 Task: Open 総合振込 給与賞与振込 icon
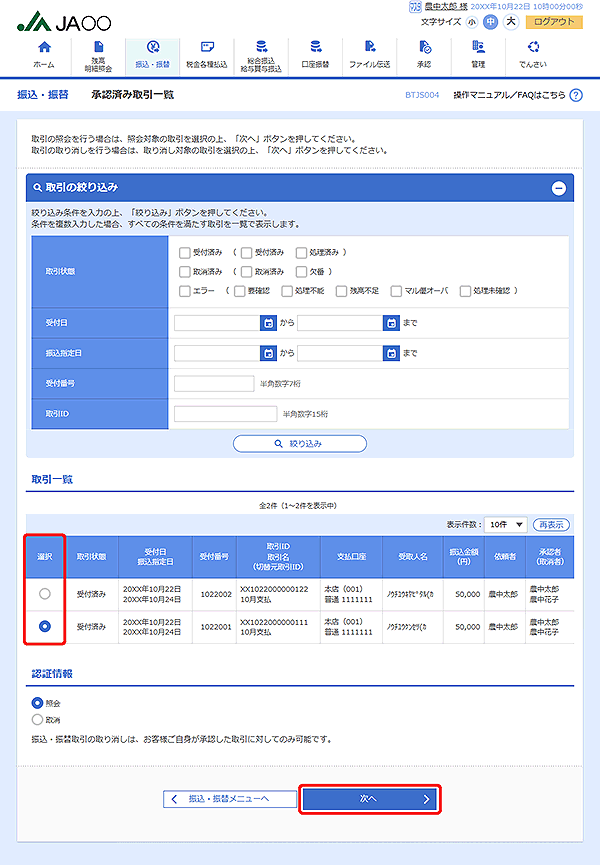(x=261, y=46)
